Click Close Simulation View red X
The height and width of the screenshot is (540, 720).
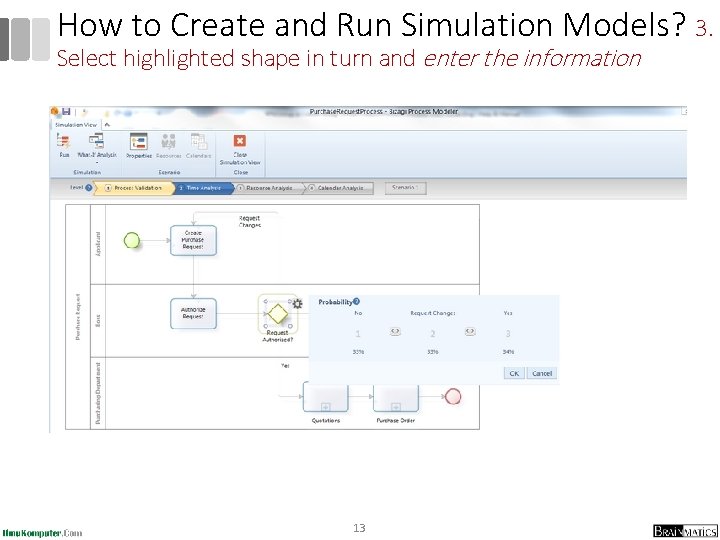pyautogui.click(x=240, y=141)
